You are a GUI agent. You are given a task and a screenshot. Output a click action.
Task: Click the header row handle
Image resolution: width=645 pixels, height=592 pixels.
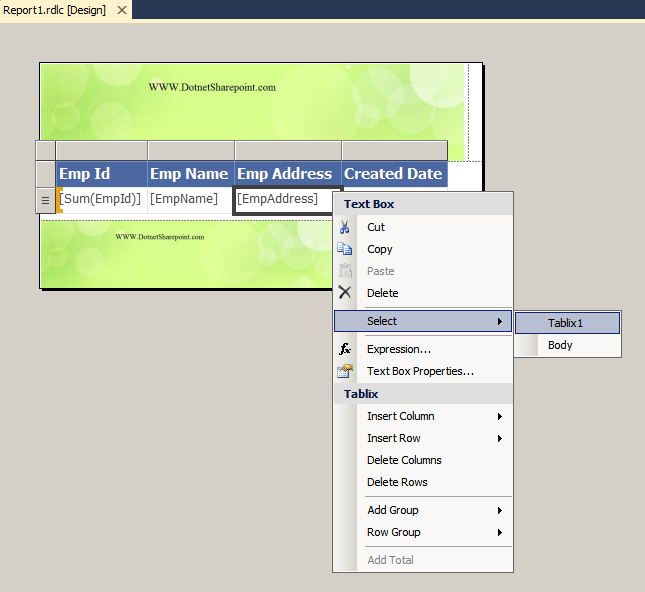[x=46, y=174]
